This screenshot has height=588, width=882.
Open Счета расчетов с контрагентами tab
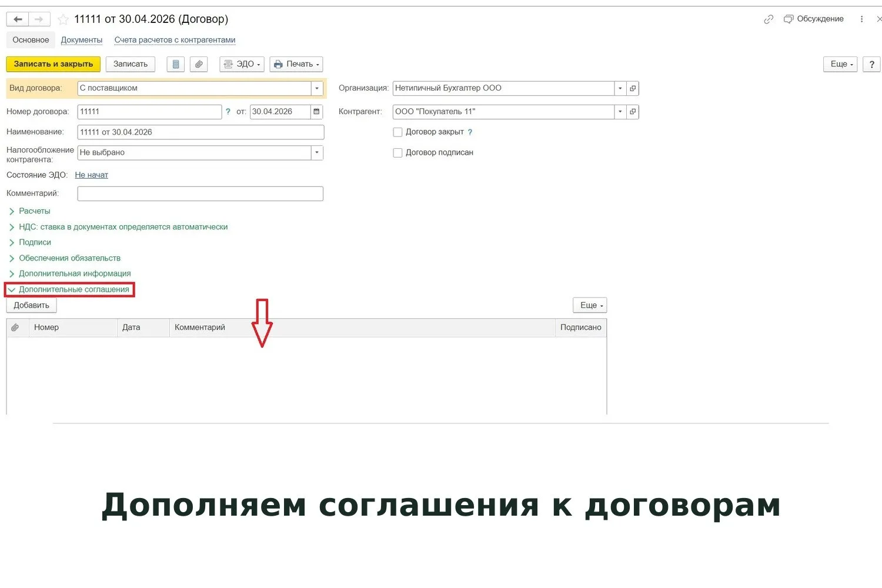coord(175,40)
